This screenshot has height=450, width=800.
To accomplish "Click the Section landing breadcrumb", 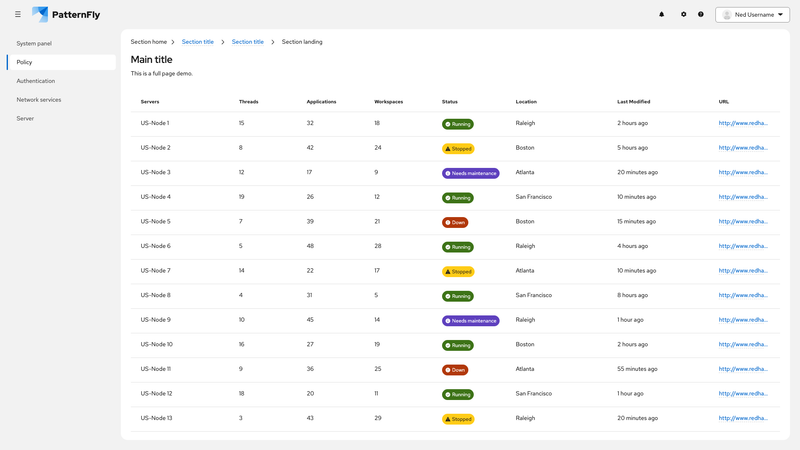I will tap(302, 42).
